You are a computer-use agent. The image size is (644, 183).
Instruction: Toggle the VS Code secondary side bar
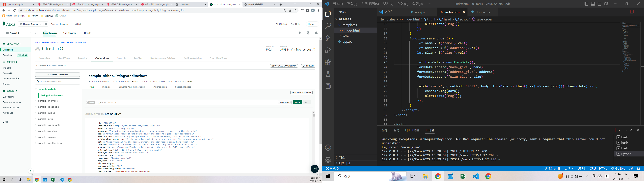[600, 4]
